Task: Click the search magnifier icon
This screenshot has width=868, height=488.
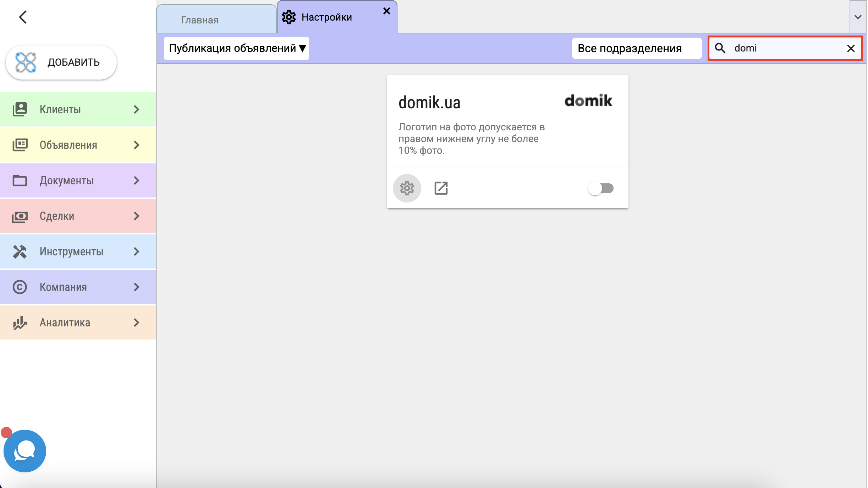Action: tap(720, 48)
